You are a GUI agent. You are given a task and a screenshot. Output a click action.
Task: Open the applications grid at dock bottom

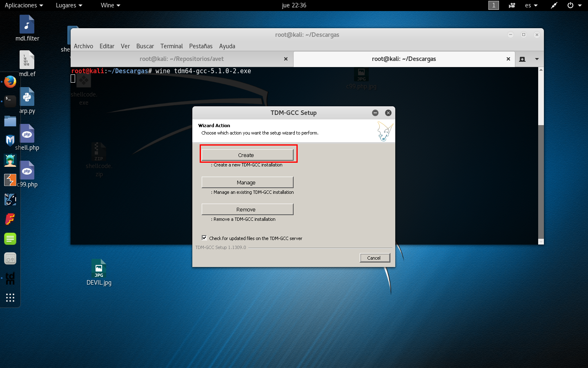point(10,297)
